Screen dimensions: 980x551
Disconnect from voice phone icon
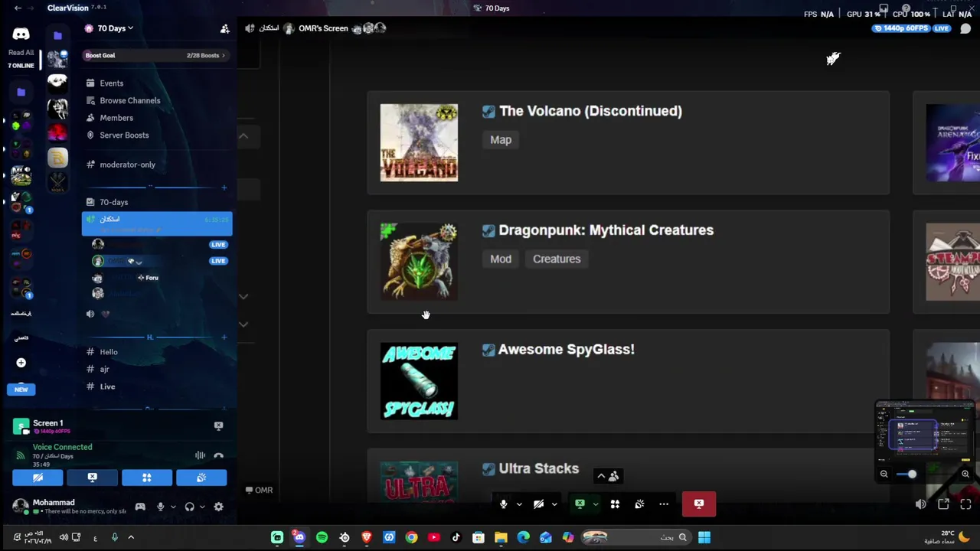pos(218,456)
